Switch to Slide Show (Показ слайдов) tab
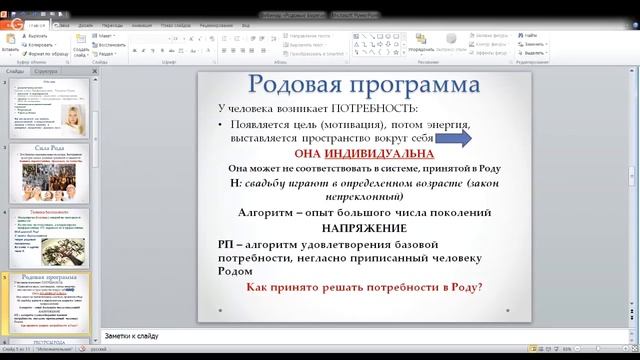This screenshot has height=360, width=640. click(x=176, y=26)
